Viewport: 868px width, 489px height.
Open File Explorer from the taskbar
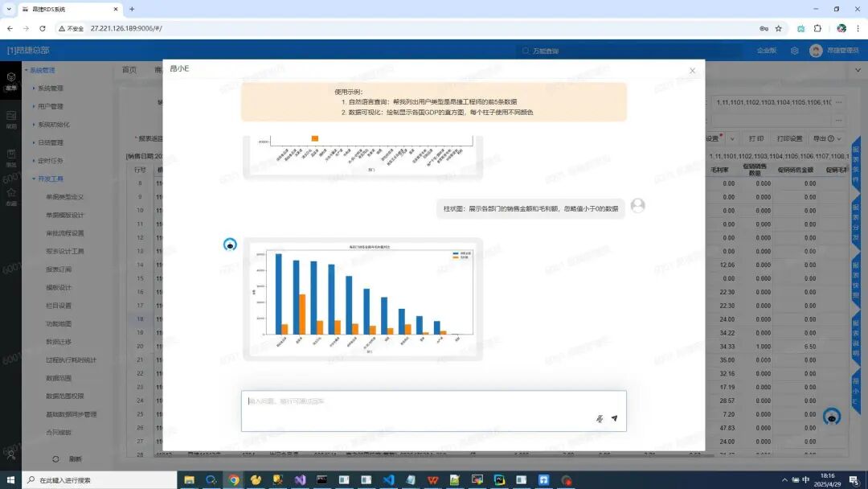pyautogui.click(x=190, y=479)
